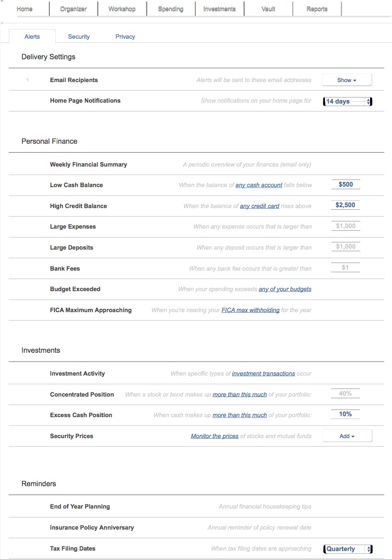Viewport: 392px width, 559px height.
Task: Open the 14 days notification dropdown
Action: pyautogui.click(x=348, y=101)
